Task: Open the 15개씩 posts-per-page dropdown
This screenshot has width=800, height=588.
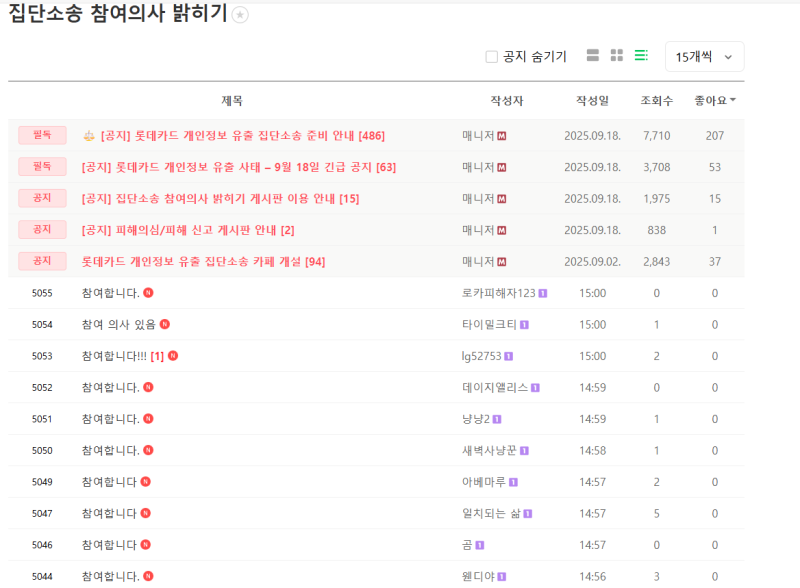Action: click(704, 57)
